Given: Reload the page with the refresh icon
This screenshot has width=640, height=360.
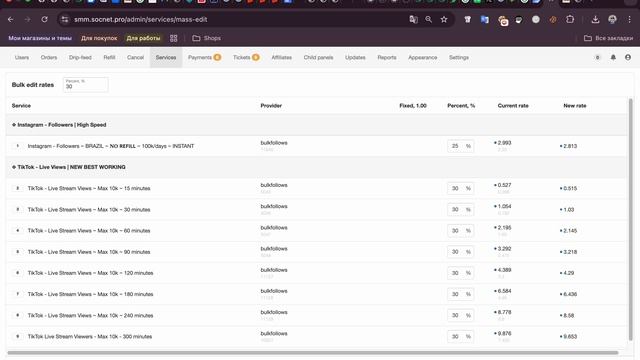Looking at the screenshot, I should point(44,19).
